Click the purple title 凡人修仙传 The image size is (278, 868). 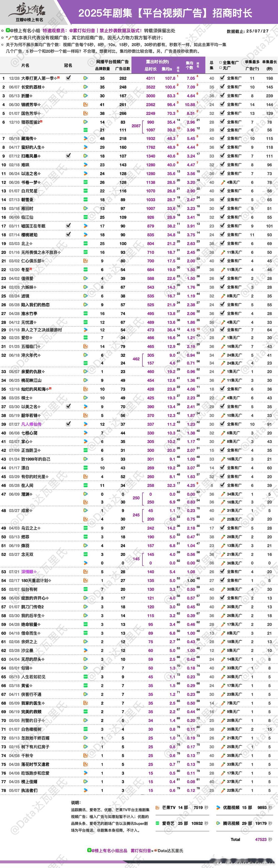pos(31,424)
